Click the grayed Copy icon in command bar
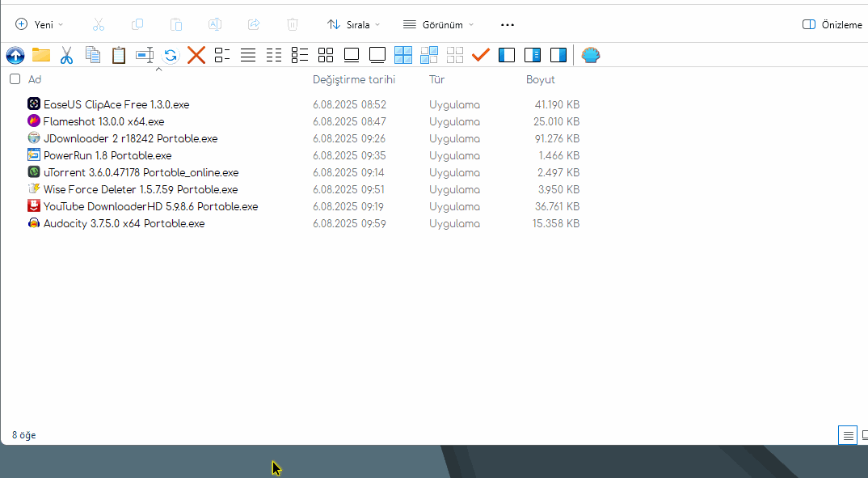Viewport: 868px width, 478px height. coord(137,24)
